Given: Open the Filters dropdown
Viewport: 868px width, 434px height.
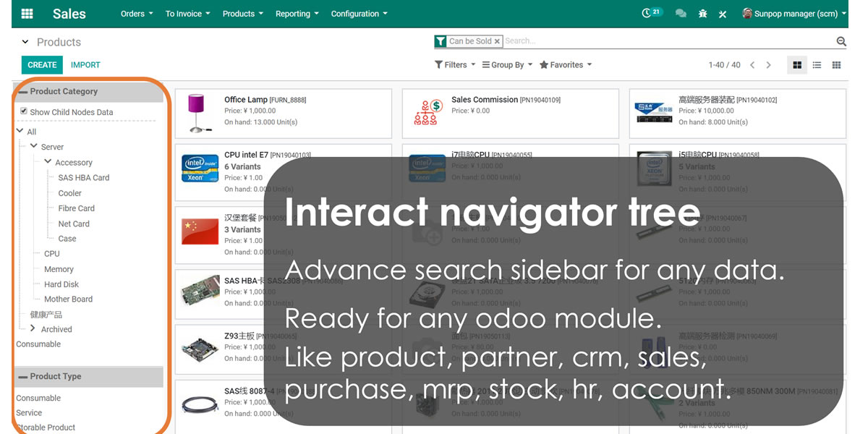Looking at the screenshot, I should (x=455, y=65).
